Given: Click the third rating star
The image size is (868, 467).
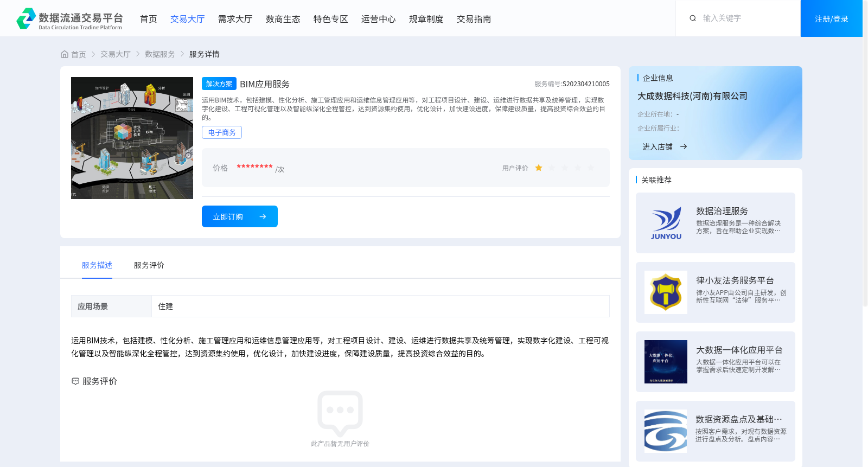Looking at the screenshot, I should (565, 168).
